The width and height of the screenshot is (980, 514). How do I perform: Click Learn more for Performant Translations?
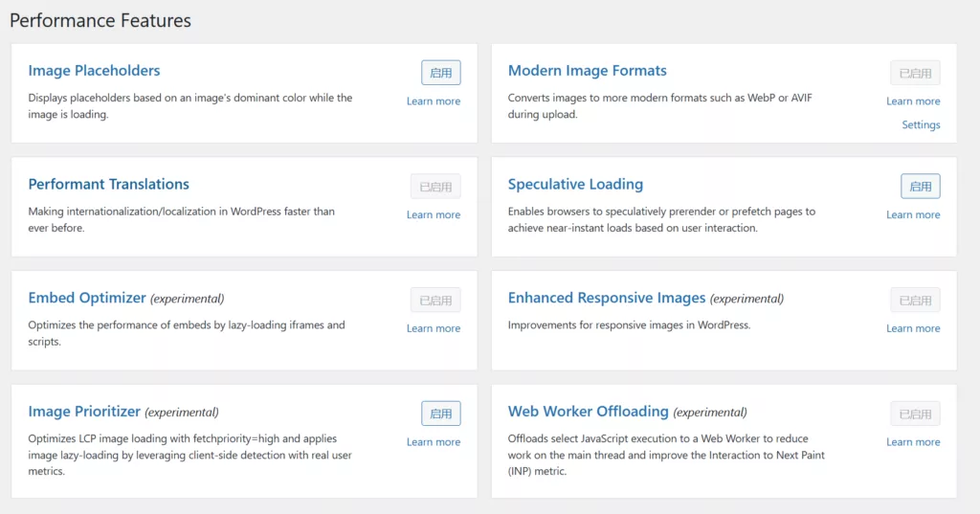pyautogui.click(x=433, y=215)
